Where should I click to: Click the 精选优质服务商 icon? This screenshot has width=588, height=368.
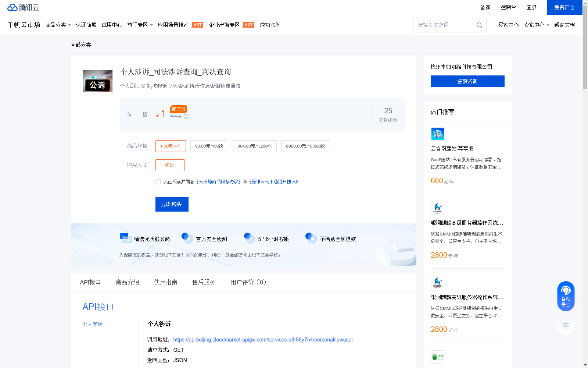click(x=125, y=238)
